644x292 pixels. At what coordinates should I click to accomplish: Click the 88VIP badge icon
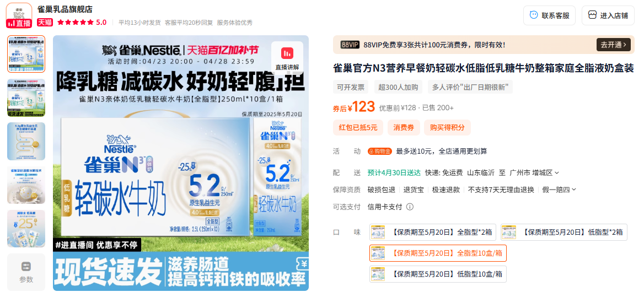coord(350,45)
